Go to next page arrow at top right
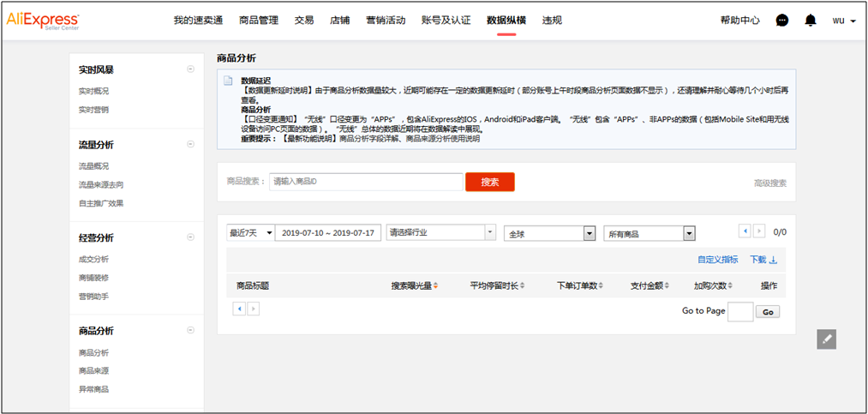The height and width of the screenshot is (414, 868). 759,231
